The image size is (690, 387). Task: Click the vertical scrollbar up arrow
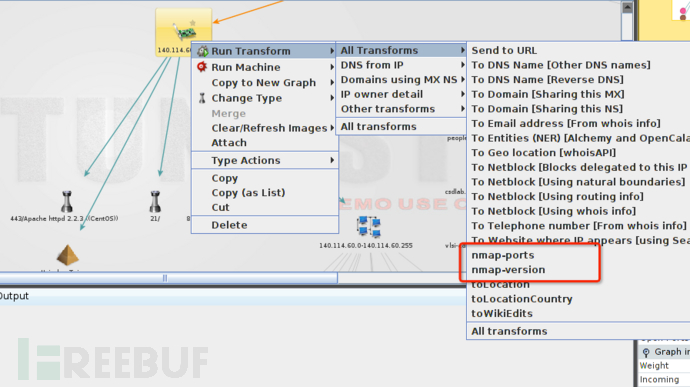coord(627,7)
